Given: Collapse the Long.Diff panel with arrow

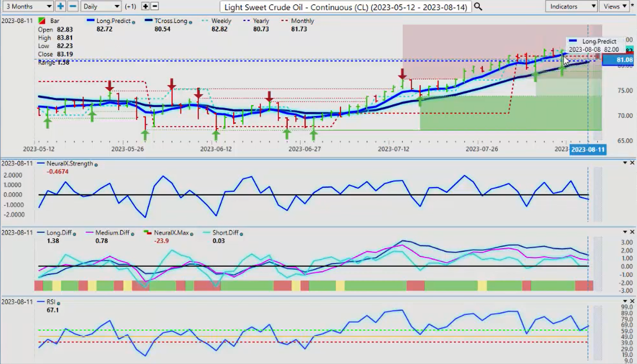Looking at the screenshot, I should pos(625,232).
